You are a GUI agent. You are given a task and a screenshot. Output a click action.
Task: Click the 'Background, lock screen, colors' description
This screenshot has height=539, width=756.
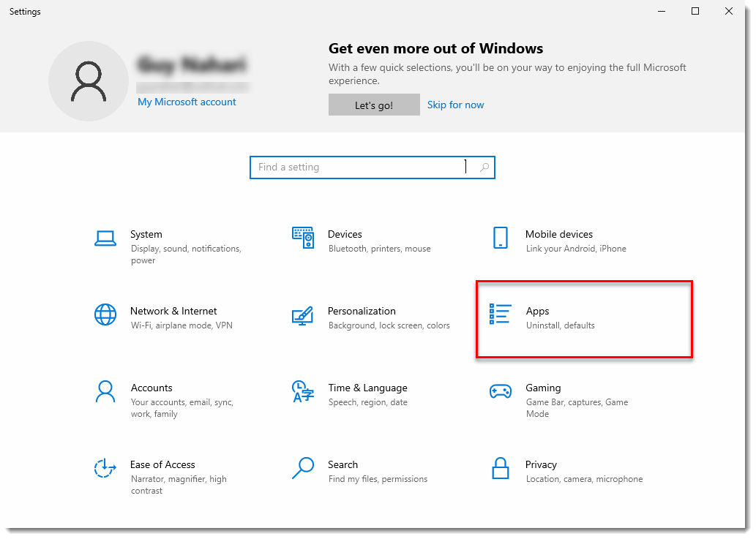click(389, 325)
